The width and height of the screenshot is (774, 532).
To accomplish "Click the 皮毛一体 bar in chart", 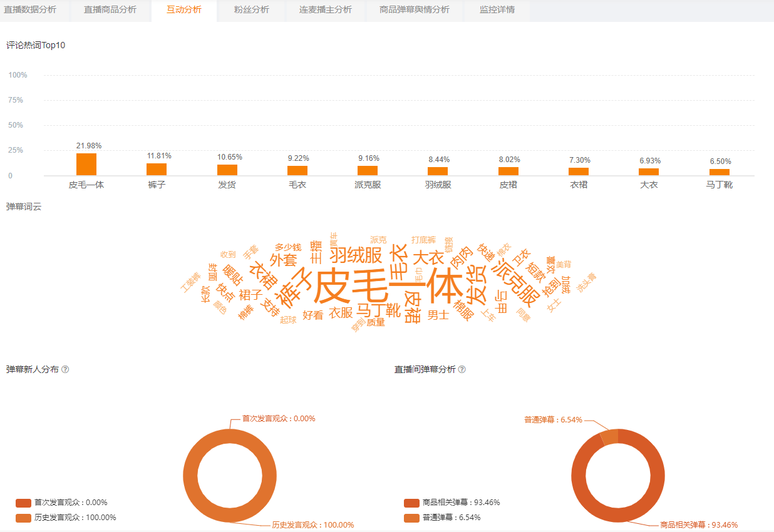I will pos(86,165).
